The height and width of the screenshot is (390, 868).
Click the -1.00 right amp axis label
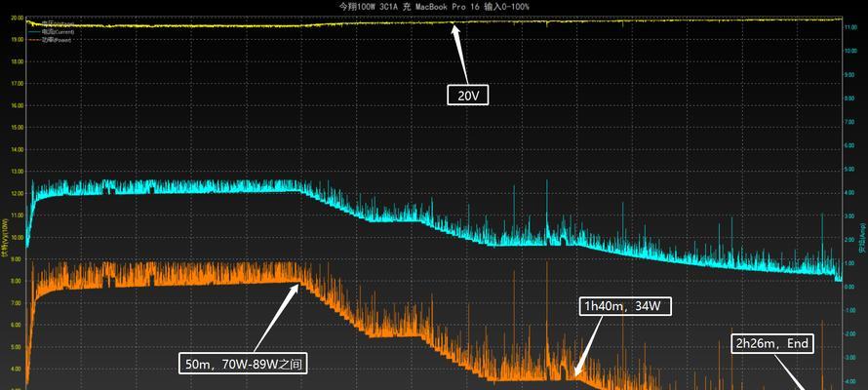pyautogui.click(x=850, y=311)
